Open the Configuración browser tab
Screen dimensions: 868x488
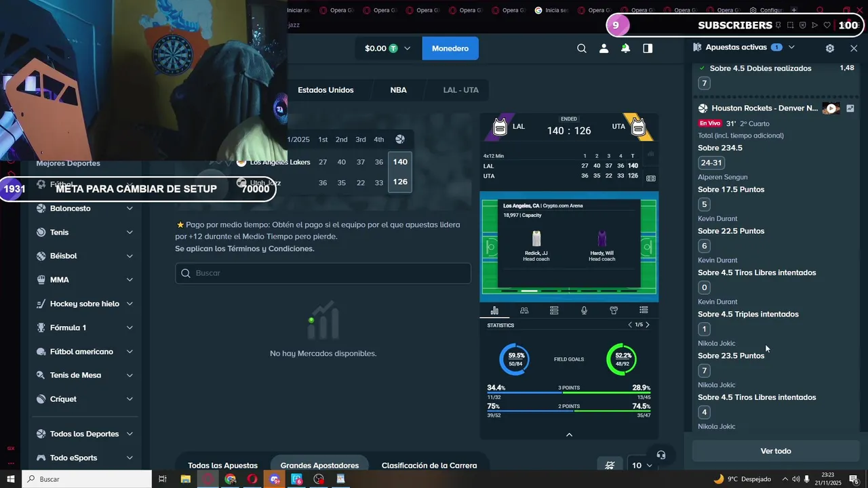pos(766,10)
